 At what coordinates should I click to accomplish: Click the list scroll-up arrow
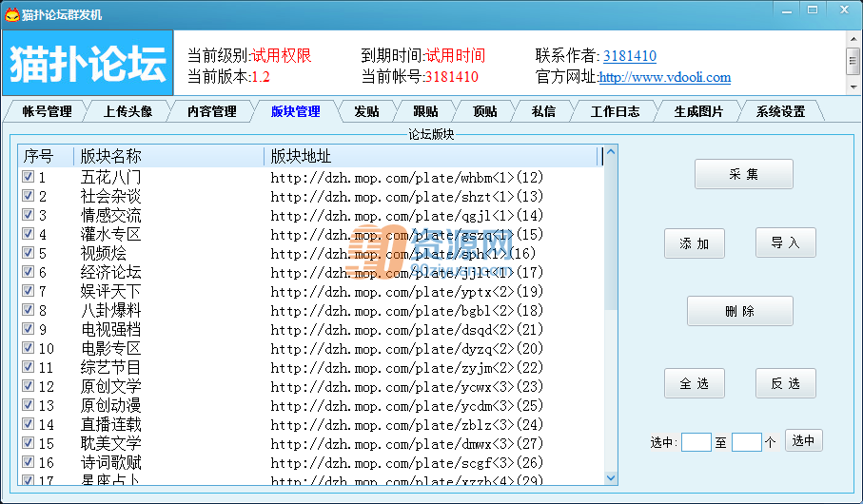(x=610, y=152)
